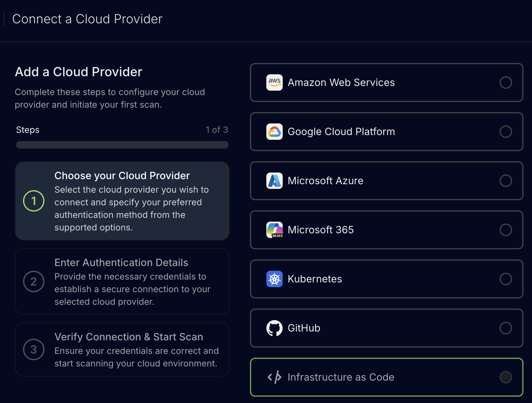The image size is (532, 403).
Task: Click the Kubernetes helm wheel icon
Action: (x=274, y=279)
